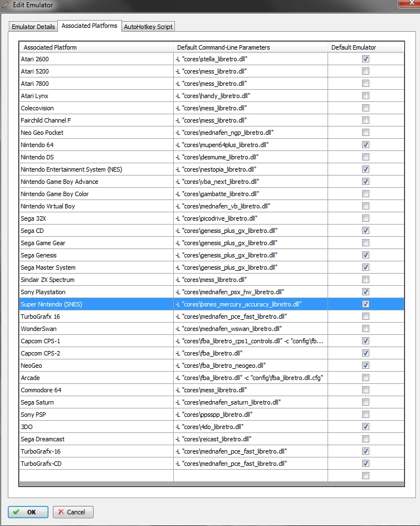Select the highlighted Super Nintendo (SNES) cell
Image resolution: width=420 pixels, height=526 pixels.
coord(96,304)
